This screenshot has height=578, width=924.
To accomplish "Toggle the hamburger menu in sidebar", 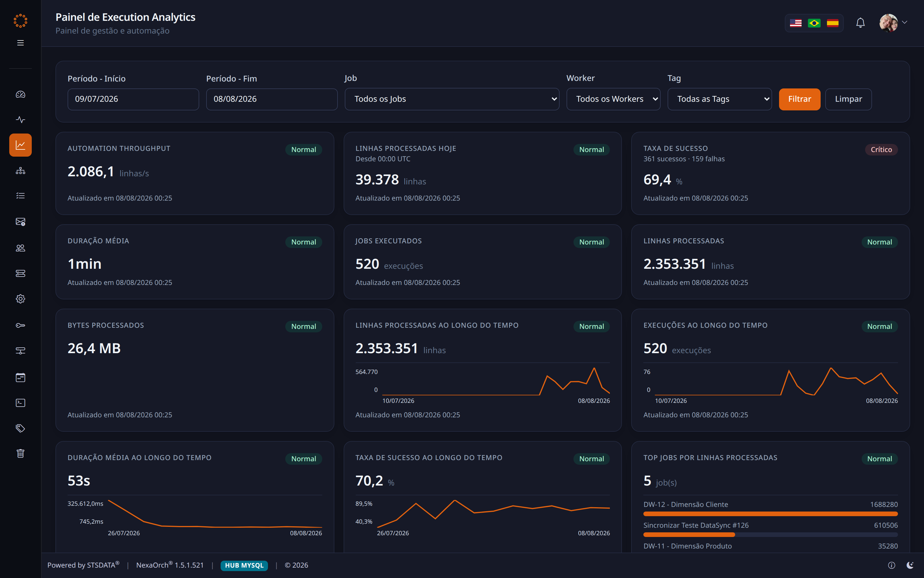I will (21, 43).
